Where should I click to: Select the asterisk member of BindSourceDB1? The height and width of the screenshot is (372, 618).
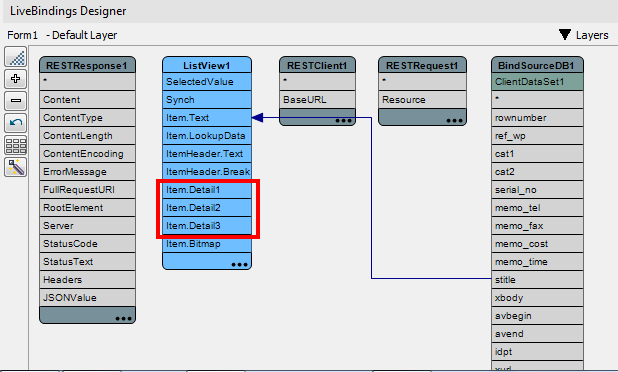tap(537, 100)
